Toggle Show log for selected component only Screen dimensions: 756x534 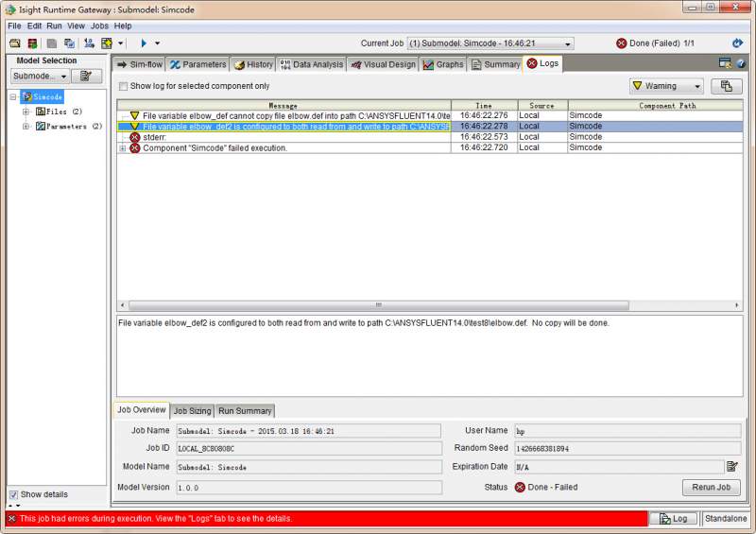(x=124, y=86)
